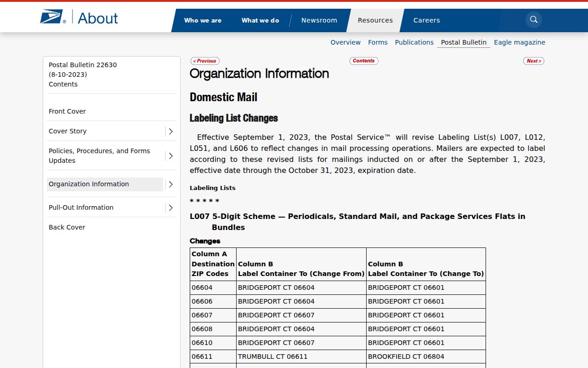Expand the Organization Information chevron
The width and height of the screenshot is (588, 368).
click(170, 184)
